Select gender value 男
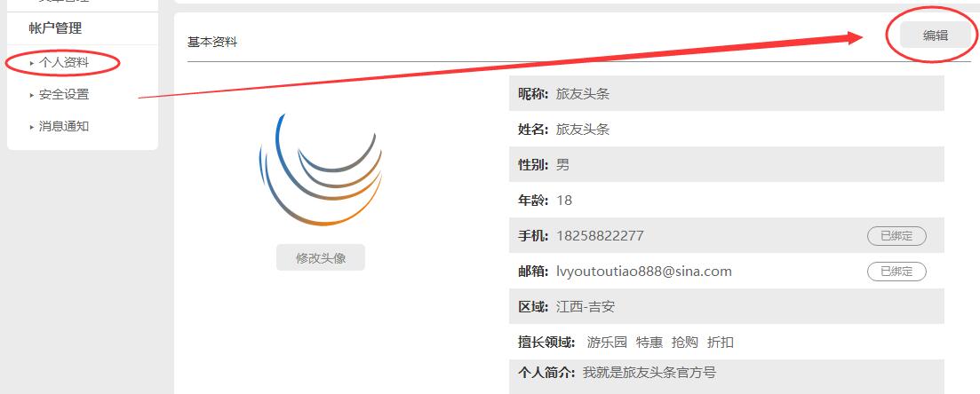Screen dimensions: 980x394 pos(563,165)
